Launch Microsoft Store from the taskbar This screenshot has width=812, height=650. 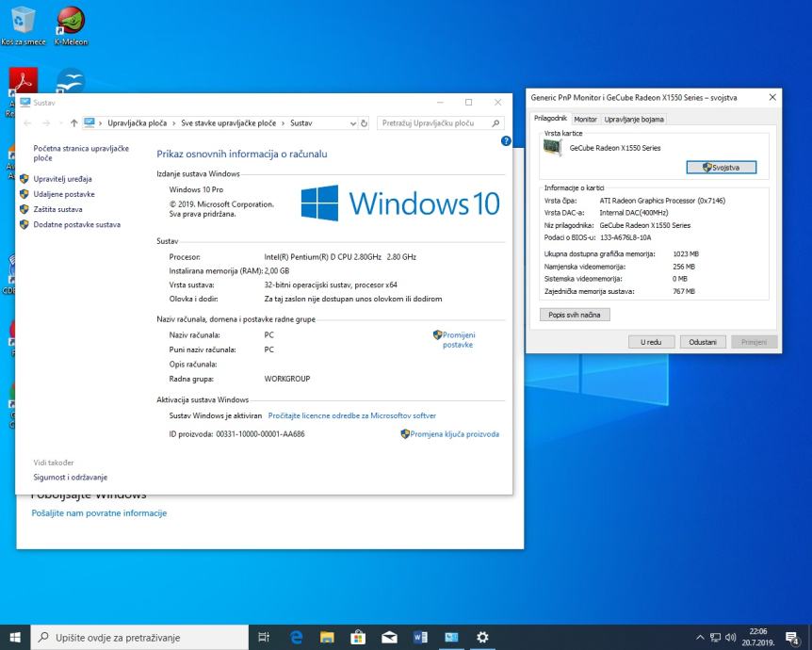pos(358,637)
